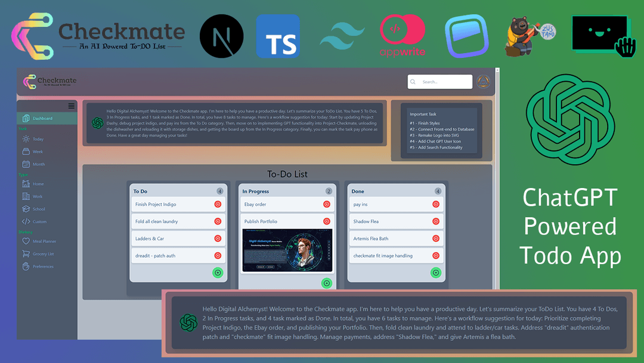Viewport: 644px width, 363px height.
Task: Add a new task to the Done column
Action: pos(436,273)
